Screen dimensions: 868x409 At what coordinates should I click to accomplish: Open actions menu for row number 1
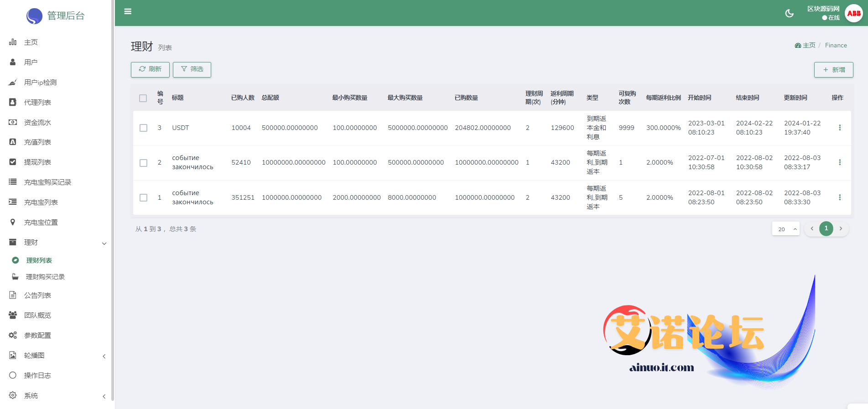840,197
